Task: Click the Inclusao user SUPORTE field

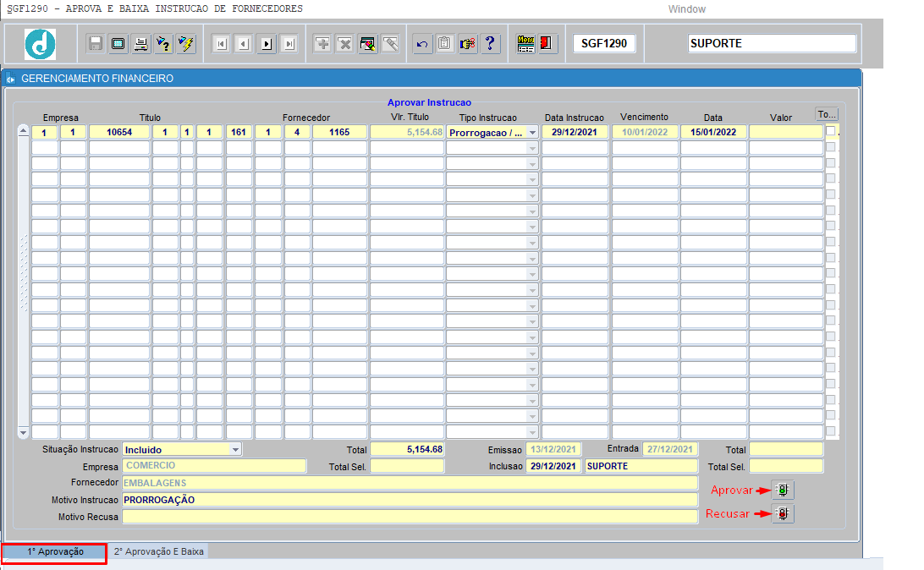Action: pyautogui.click(x=641, y=466)
